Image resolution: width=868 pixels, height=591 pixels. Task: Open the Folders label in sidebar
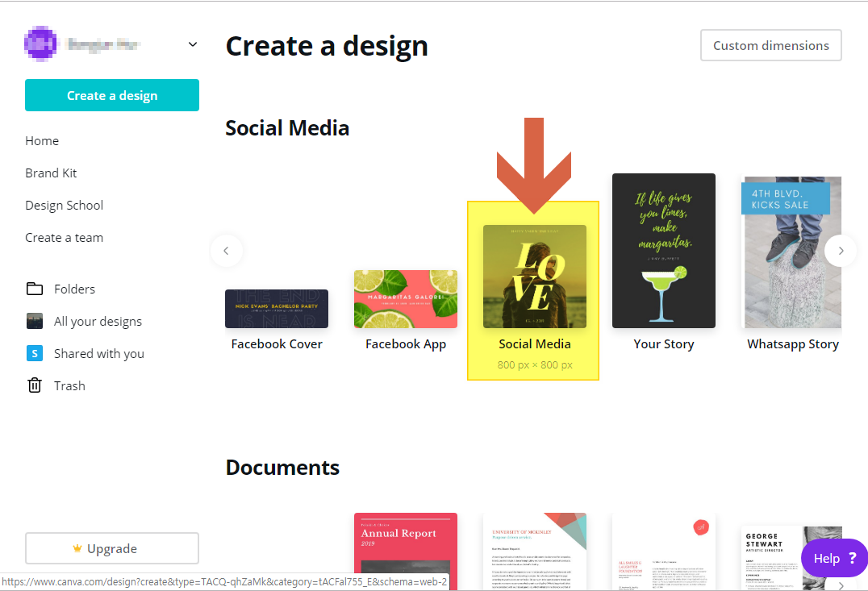tap(75, 289)
